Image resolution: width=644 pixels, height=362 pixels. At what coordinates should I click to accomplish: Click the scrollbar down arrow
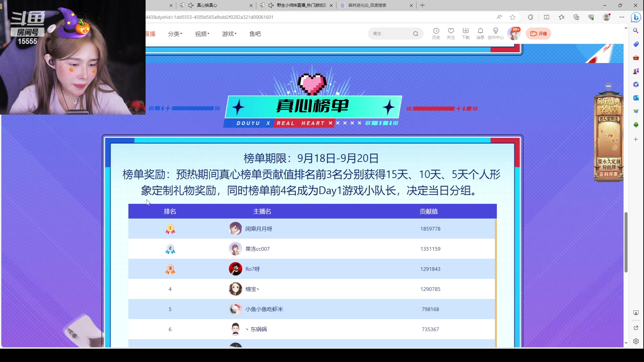click(x=626, y=343)
